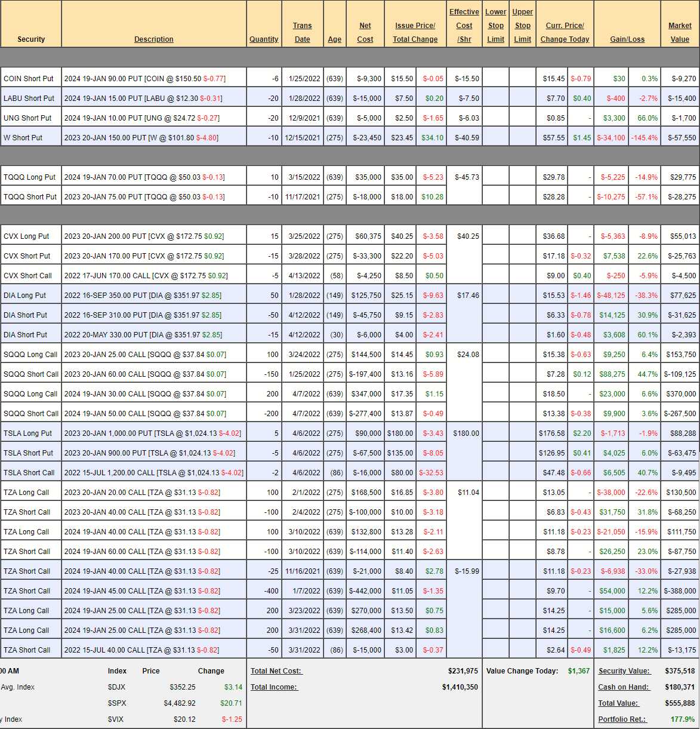Click the Total Income label
The width and height of the screenshot is (700, 729).
[x=274, y=687]
